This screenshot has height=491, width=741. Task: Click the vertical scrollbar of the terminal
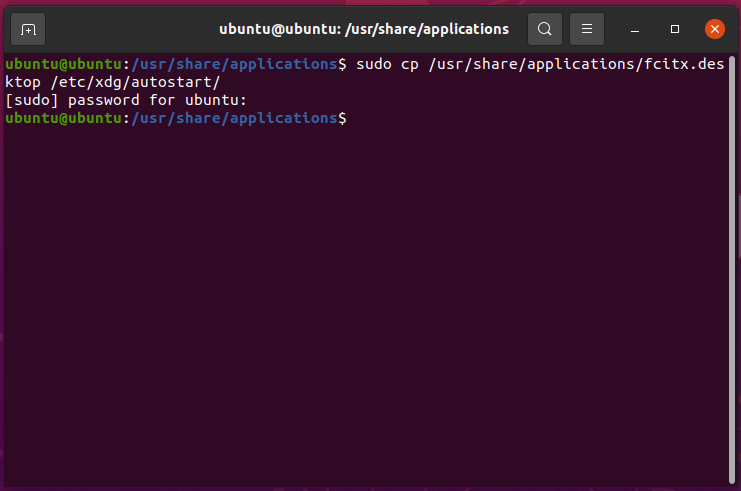[x=732, y=269]
